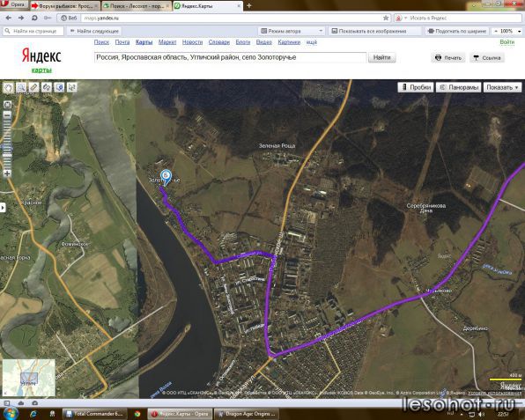
Task: Select the ruler distance tool
Action: [33, 88]
